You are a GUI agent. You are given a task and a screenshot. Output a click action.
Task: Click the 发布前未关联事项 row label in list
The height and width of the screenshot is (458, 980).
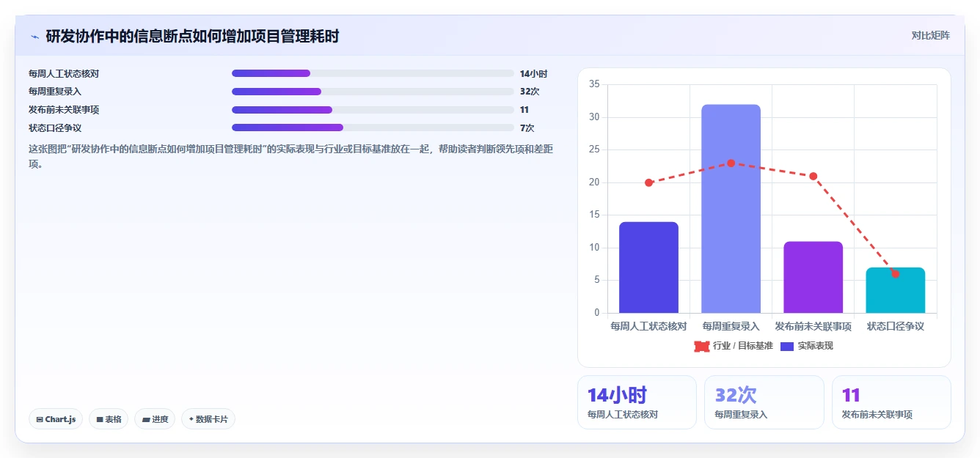click(64, 110)
